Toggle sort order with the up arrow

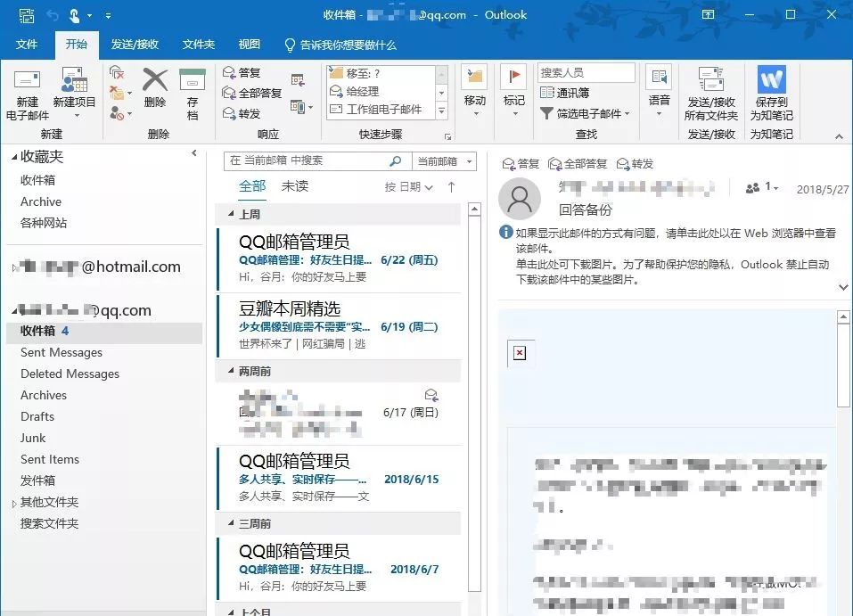click(x=451, y=187)
